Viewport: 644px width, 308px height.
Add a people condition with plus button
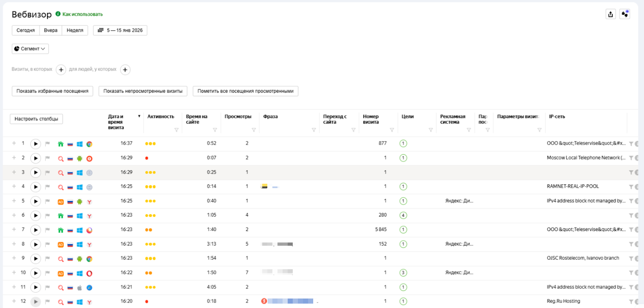[125, 70]
